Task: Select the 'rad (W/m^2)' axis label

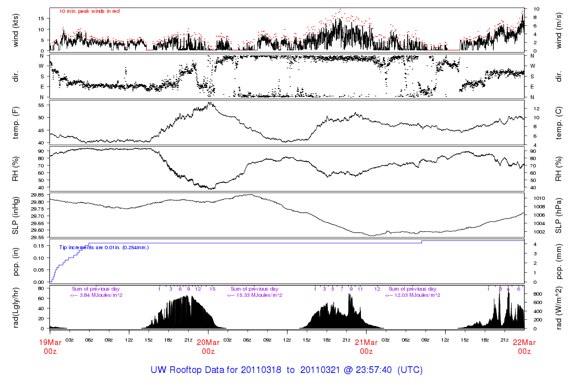Action: pyautogui.click(x=558, y=308)
